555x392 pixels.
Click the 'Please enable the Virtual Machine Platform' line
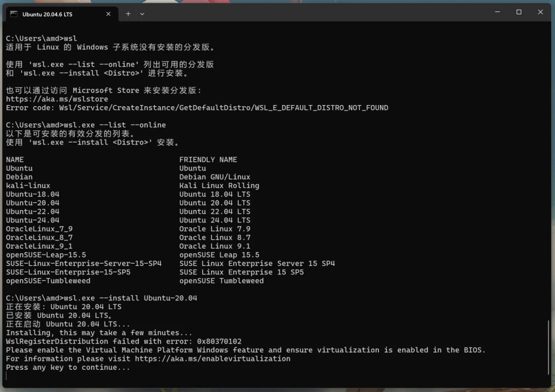[246, 350]
